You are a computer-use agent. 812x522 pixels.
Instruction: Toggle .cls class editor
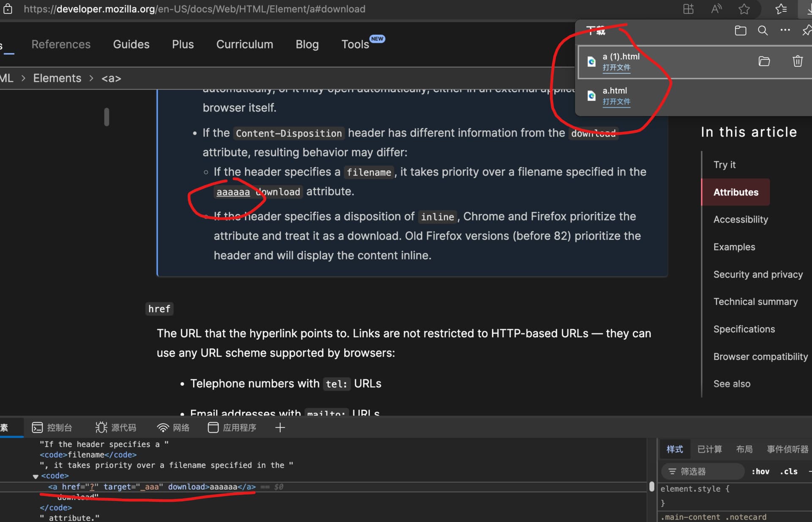(789, 471)
